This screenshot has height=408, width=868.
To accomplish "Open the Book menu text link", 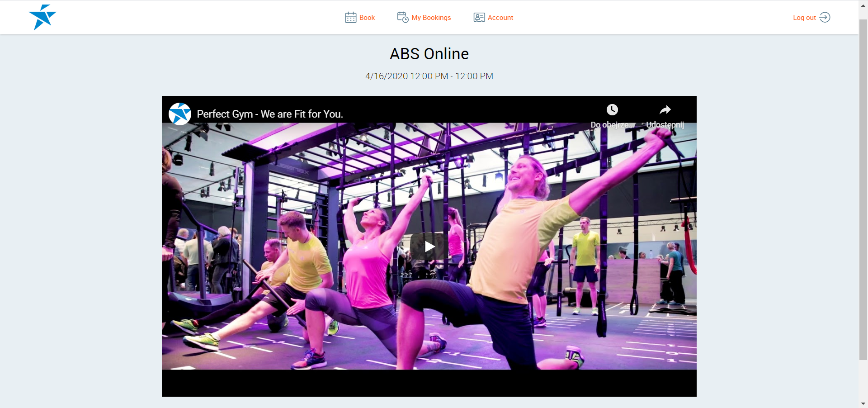I will pos(367,18).
